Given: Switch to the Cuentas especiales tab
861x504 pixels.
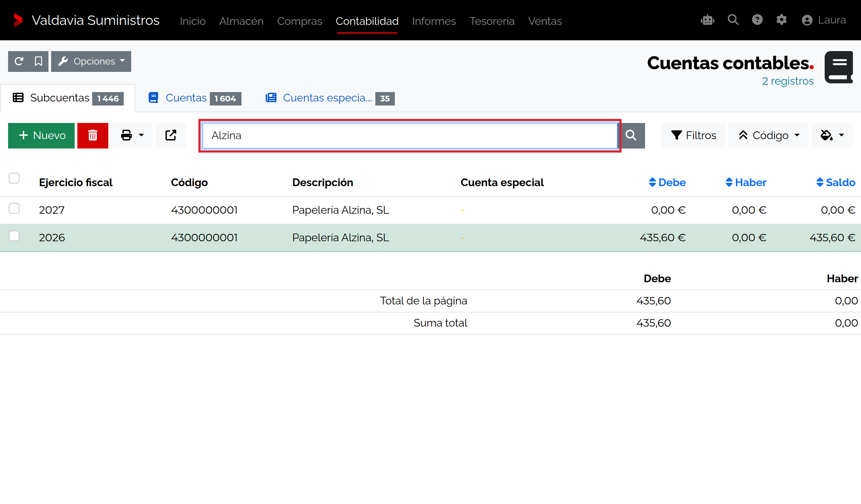Looking at the screenshot, I should click(330, 98).
